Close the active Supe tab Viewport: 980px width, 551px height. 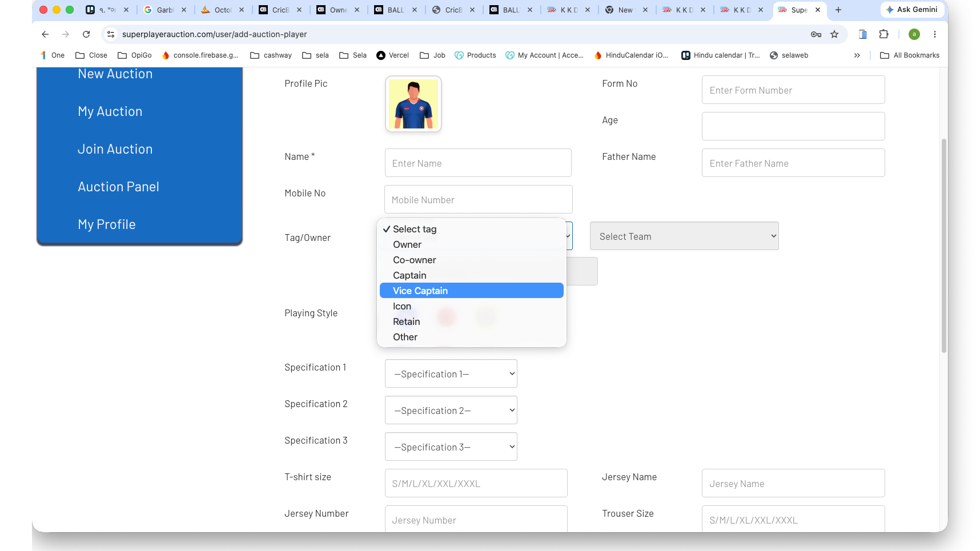[818, 10]
